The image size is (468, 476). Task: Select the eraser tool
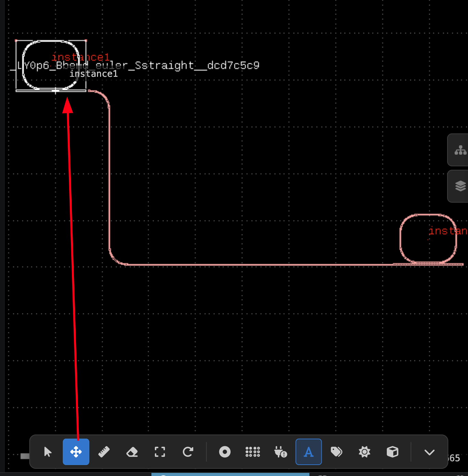point(132,452)
